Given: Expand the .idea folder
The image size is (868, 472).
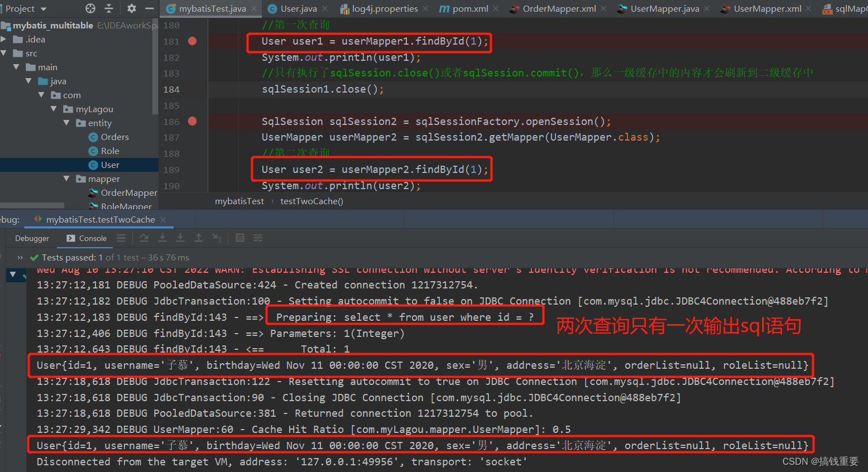Looking at the screenshot, I should coord(4,39).
